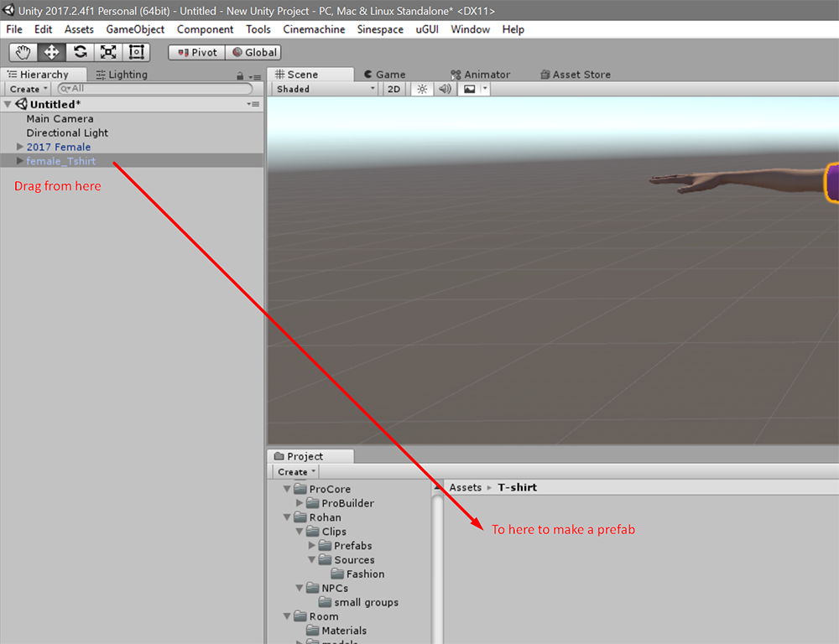Collapse the Room folder
The height and width of the screenshot is (644, 839).
(x=287, y=616)
